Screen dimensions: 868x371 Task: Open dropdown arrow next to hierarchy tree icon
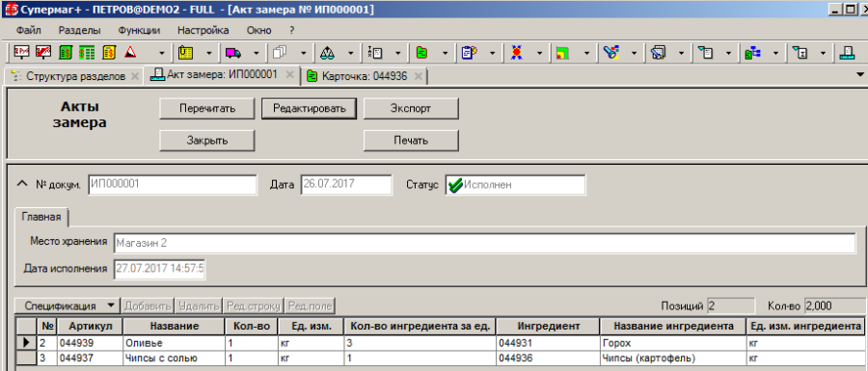776,53
